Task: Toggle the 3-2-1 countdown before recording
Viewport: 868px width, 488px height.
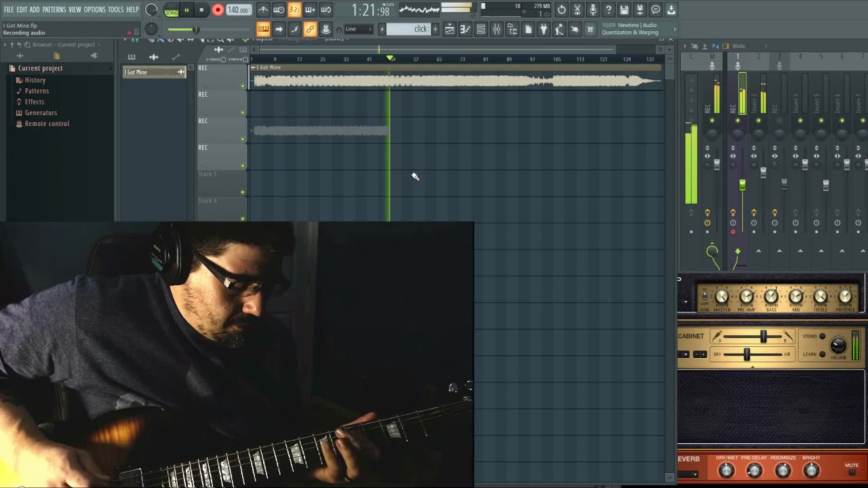Action: [x=294, y=9]
